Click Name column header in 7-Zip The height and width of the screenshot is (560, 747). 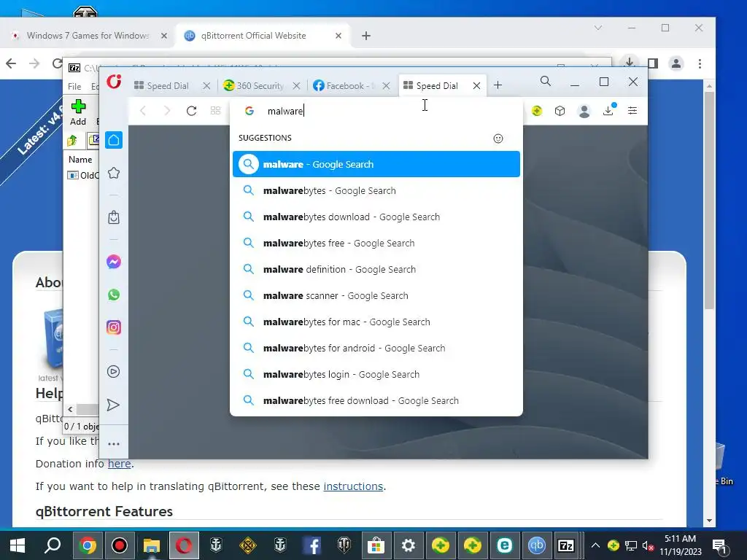(x=80, y=160)
